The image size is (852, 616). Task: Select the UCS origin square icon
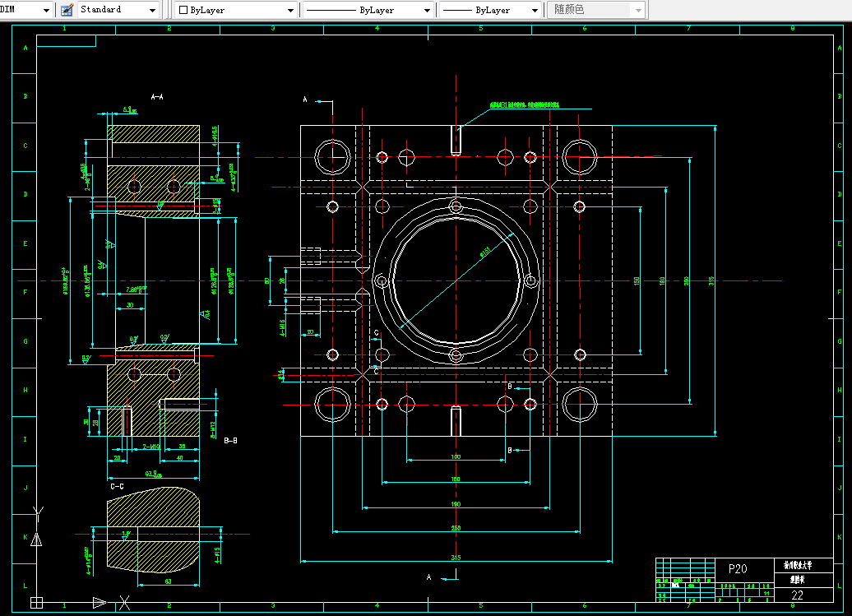pyautogui.click(x=36, y=602)
